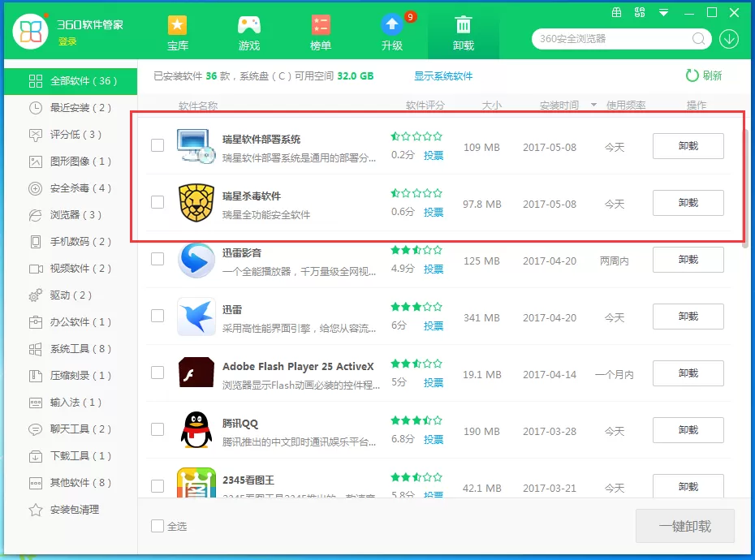Screen dimensions: 755x560
Task: Open 手机数码 (2) category
Action: click(71, 242)
